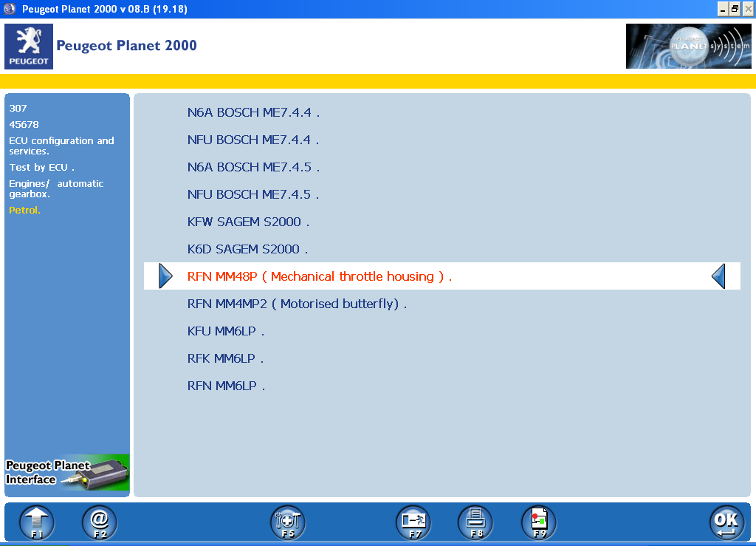The width and height of the screenshot is (756, 546).
Task: Select NFU BOSCH ME7.4.4 entry
Action: point(253,140)
